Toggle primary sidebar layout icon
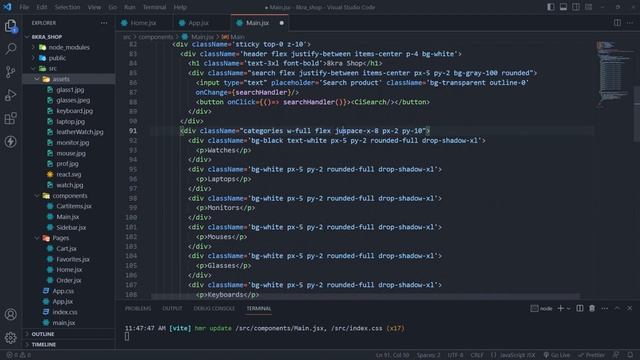This screenshot has width=640, height=360. click(551, 7)
